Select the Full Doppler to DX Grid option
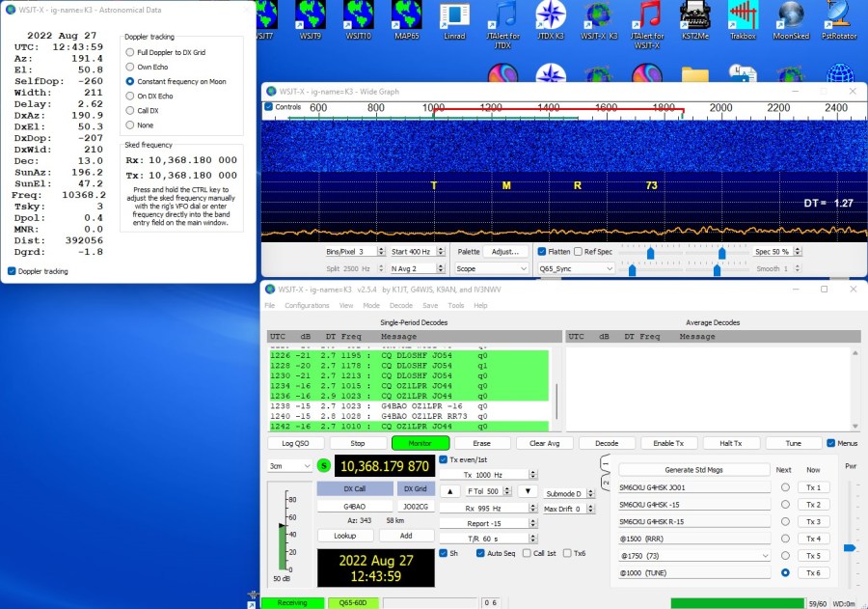The image size is (868, 609). click(x=130, y=51)
